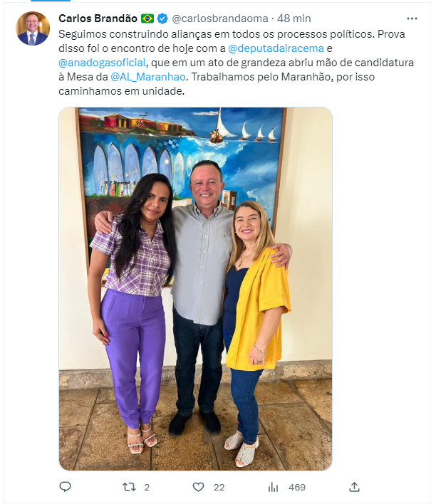
Task: Click the retweet count of 2
Action: pyautogui.click(x=147, y=488)
